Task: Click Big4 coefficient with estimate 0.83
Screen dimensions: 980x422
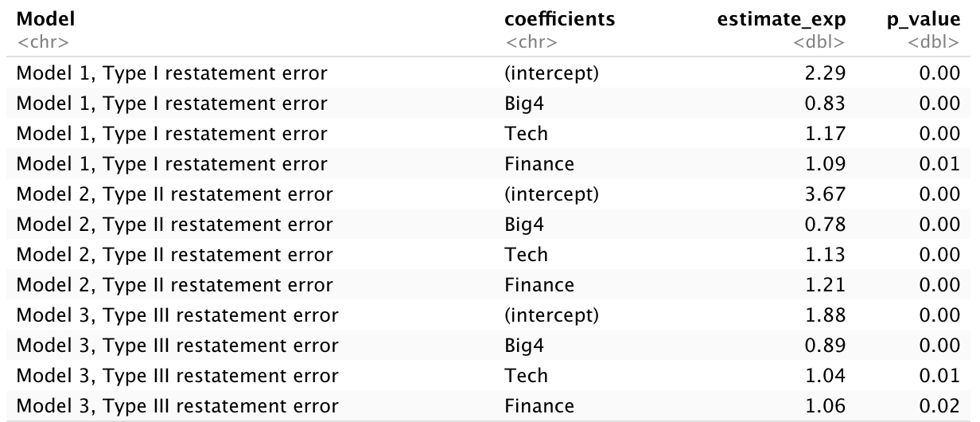Action: [x=526, y=105]
